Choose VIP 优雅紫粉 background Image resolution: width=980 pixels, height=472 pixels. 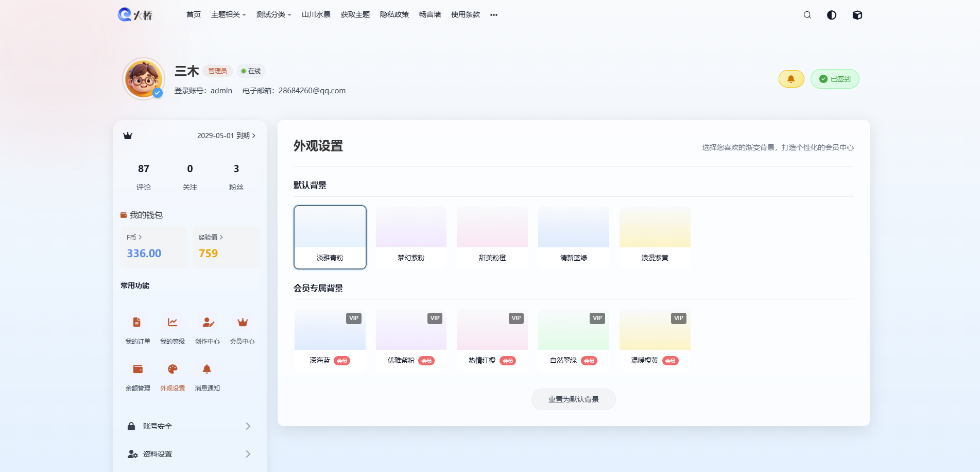[x=411, y=340]
